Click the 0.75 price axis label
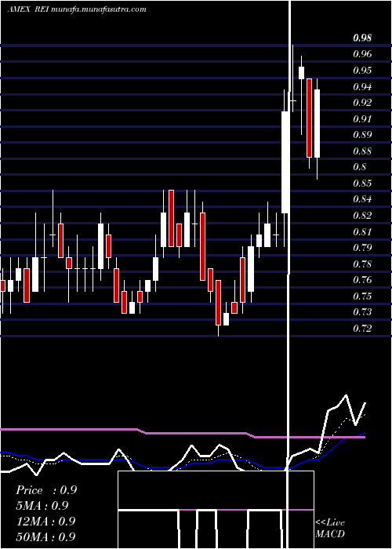Image resolution: width=392 pixels, height=549 pixels. [362, 296]
